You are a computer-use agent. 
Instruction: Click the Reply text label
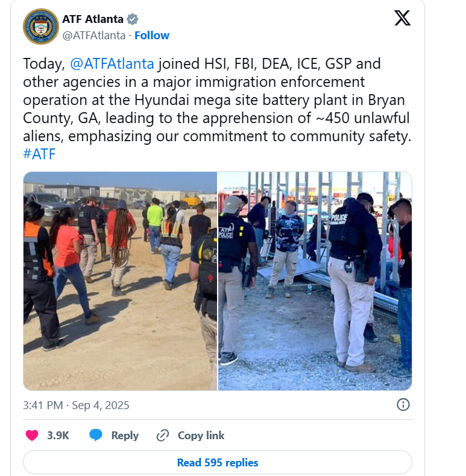pyautogui.click(x=125, y=436)
